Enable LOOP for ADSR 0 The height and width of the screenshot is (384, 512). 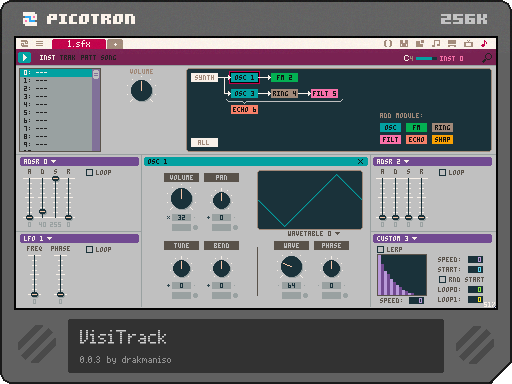point(89,172)
